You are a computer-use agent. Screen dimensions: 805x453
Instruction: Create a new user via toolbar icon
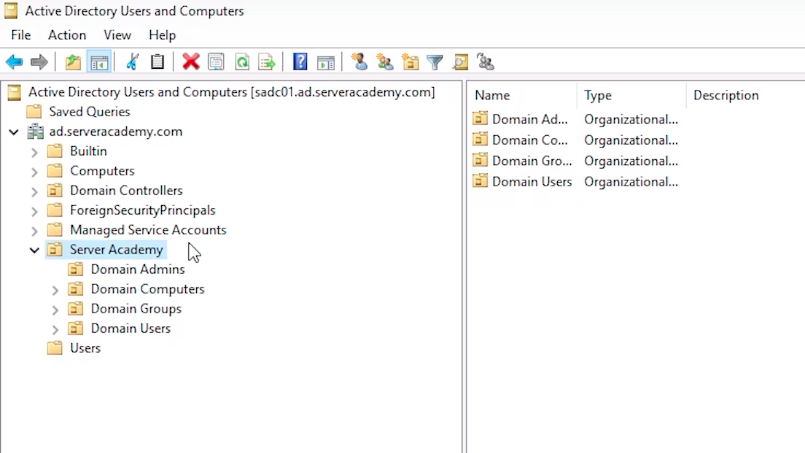click(x=360, y=62)
